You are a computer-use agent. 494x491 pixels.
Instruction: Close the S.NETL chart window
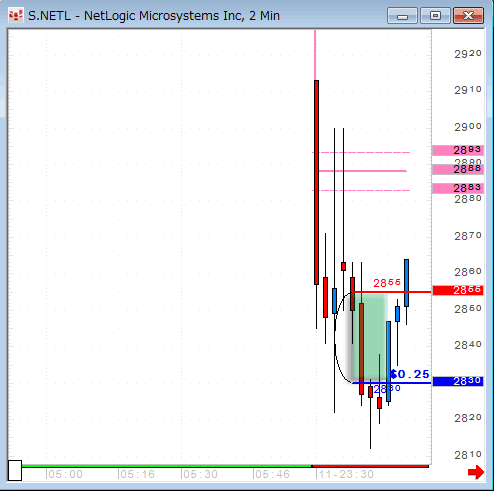[468, 16]
